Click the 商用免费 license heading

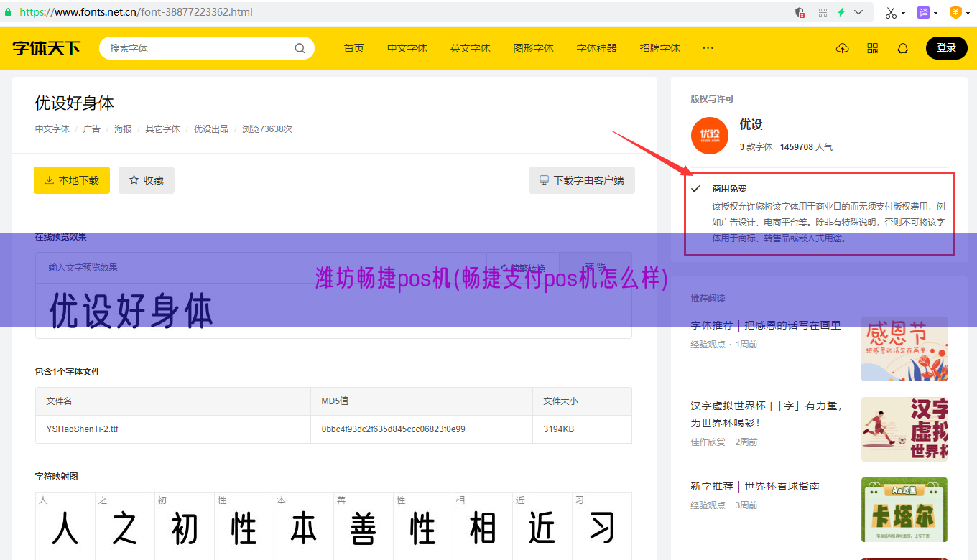[x=729, y=189]
